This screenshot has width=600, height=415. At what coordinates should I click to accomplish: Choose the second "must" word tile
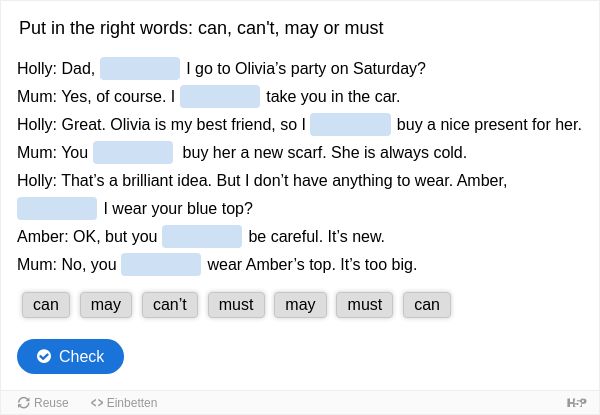(365, 305)
